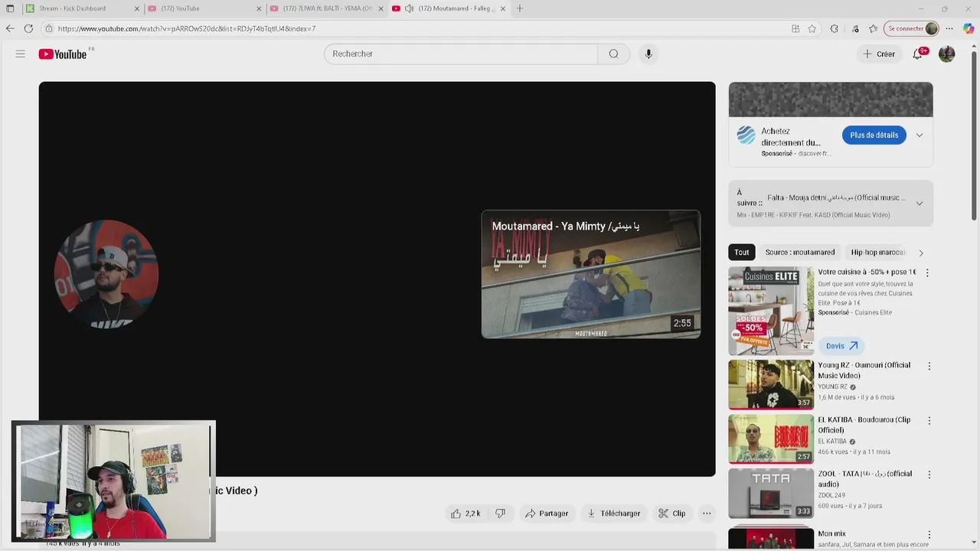Click the Rechercher search field

click(461, 54)
